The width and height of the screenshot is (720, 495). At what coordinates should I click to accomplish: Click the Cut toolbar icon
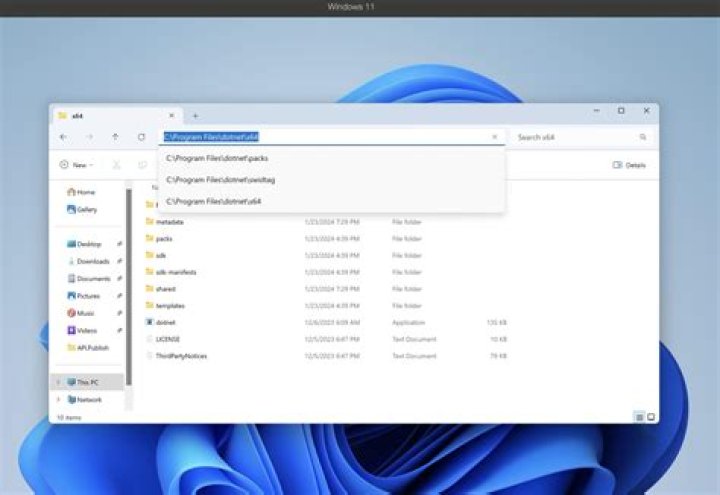click(x=117, y=165)
